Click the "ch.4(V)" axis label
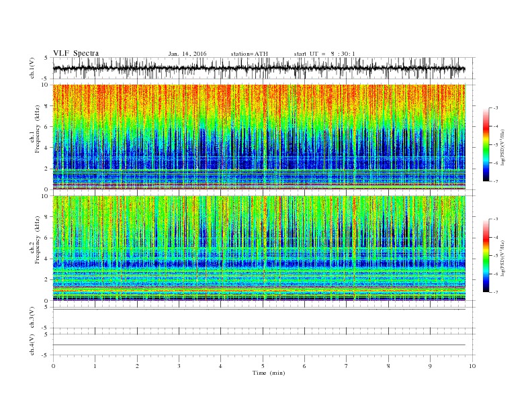 coord(32,345)
